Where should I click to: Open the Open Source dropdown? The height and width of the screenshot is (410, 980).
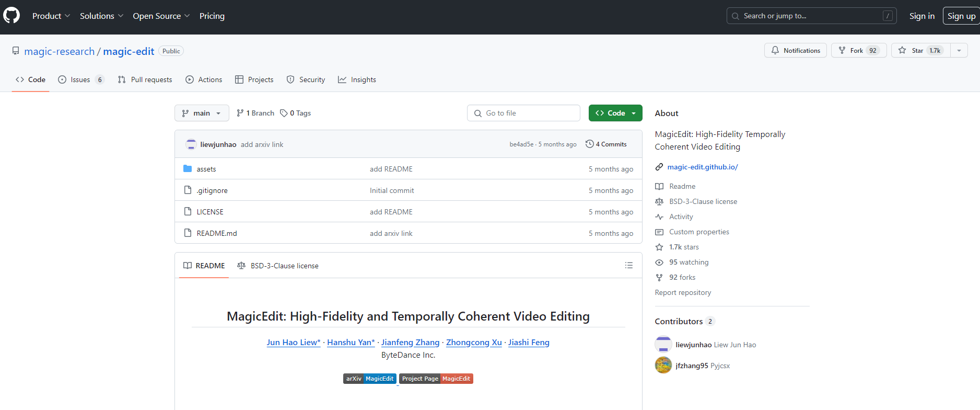click(x=161, y=16)
